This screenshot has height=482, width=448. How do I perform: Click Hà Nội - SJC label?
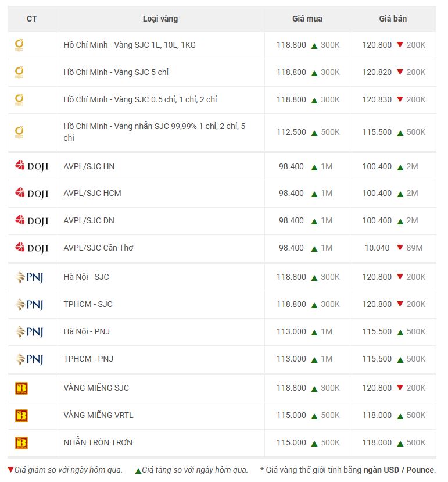(x=86, y=277)
